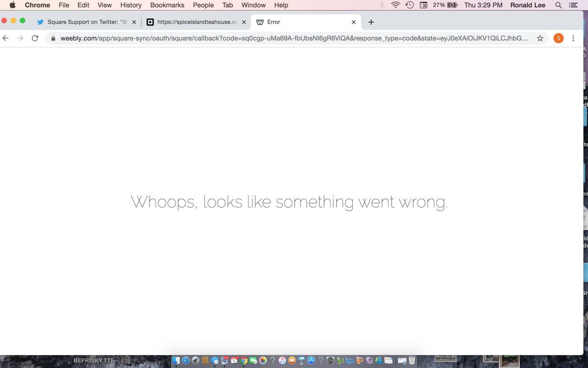Open App Store from the Dock
Screen dimensions: 588x368
(311, 361)
